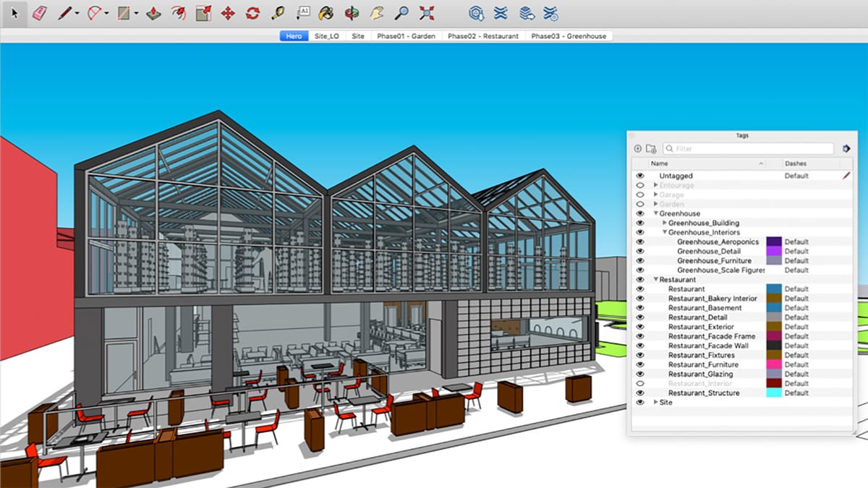Open the Site_LO scene tab

(x=327, y=35)
